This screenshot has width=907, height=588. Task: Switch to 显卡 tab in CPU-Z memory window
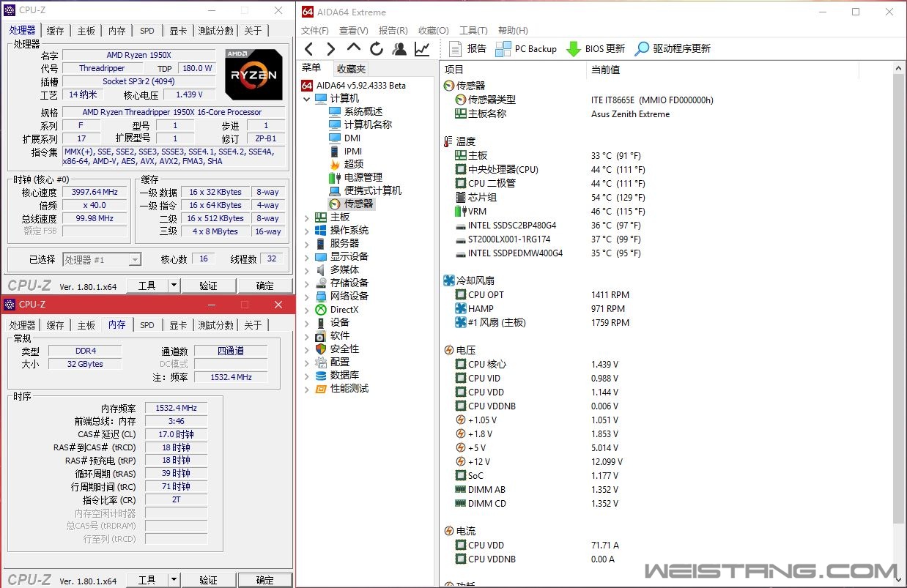178,325
